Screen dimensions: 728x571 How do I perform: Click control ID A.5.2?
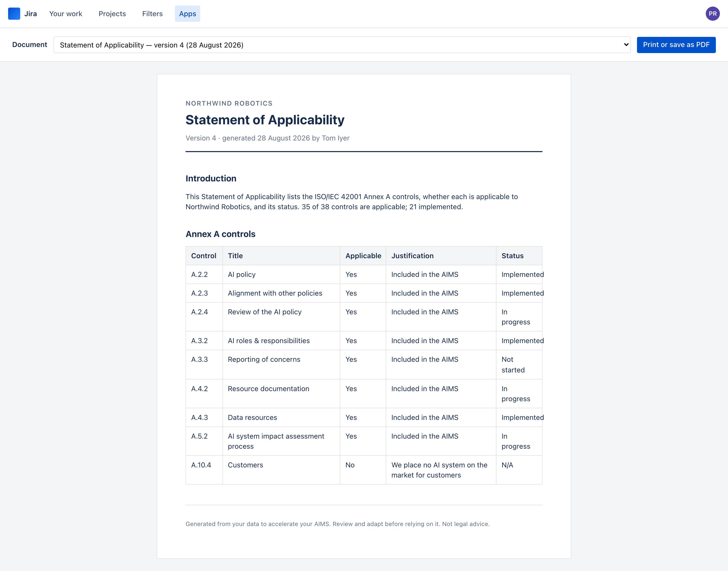[x=199, y=436]
